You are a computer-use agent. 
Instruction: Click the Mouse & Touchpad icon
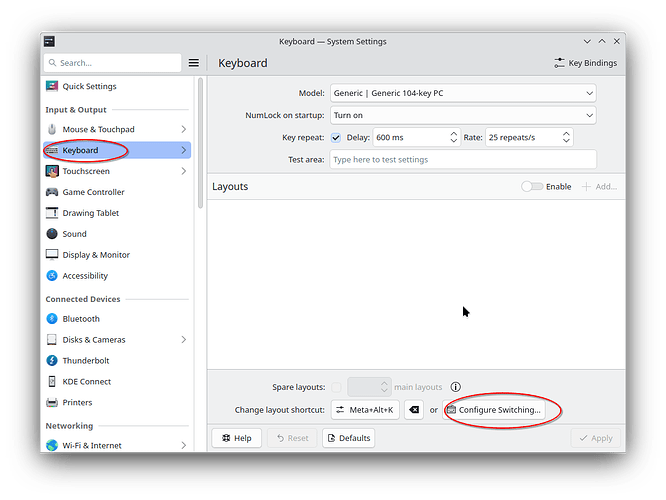tap(52, 129)
